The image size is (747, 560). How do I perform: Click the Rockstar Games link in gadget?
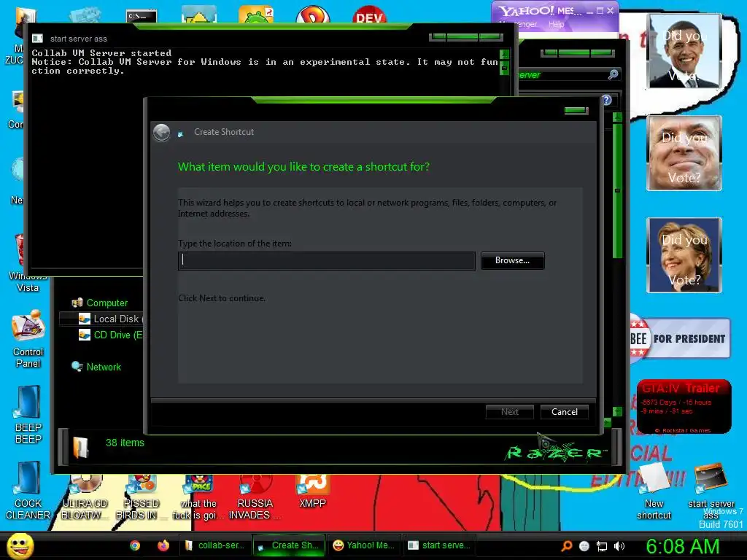pyautogui.click(x=683, y=430)
